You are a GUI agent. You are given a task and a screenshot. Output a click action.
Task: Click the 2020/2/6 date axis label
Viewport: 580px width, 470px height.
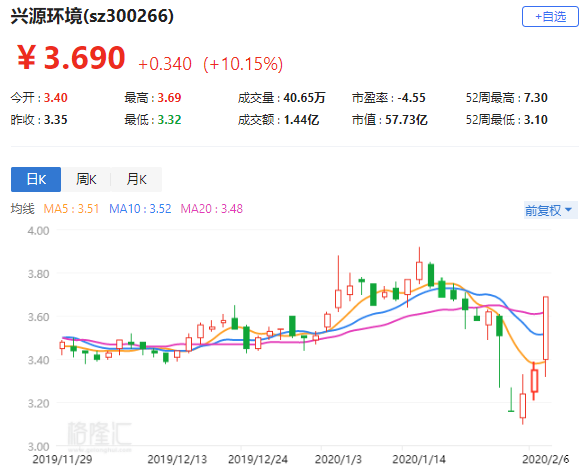(x=546, y=459)
